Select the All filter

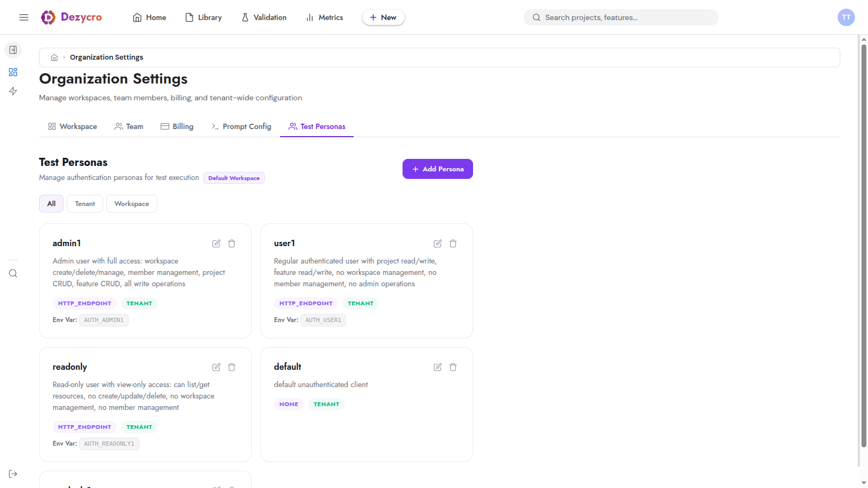52,204
